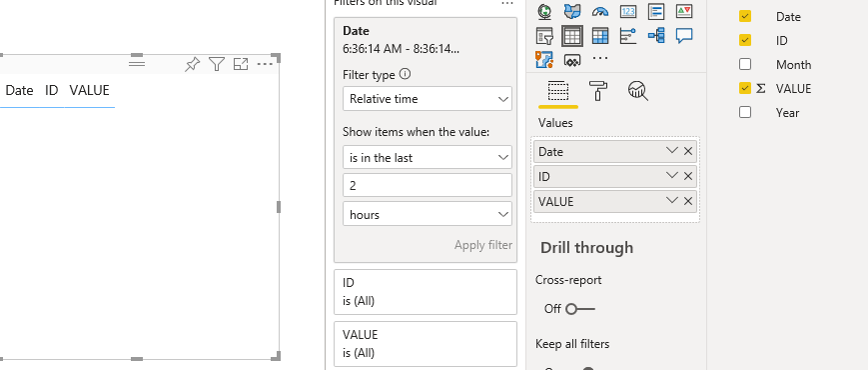Sort by the VALUE column header in table
Image resolution: width=868 pixels, height=370 pixels.
pyautogui.click(x=89, y=90)
